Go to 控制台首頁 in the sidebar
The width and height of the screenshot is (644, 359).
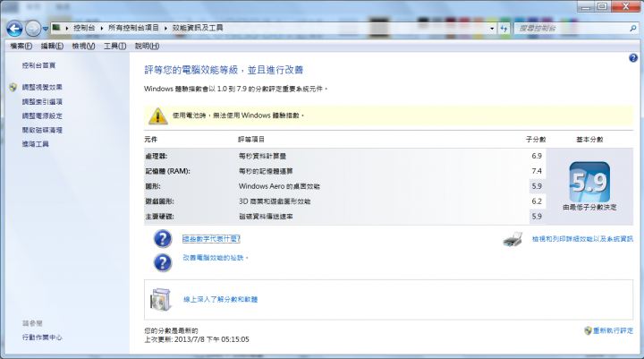(x=38, y=65)
